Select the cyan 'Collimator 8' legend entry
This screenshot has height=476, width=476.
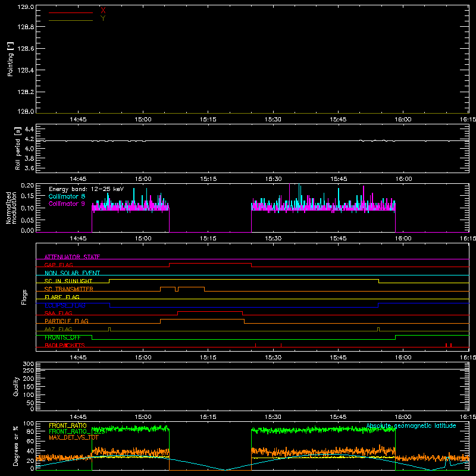(x=67, y=196)
